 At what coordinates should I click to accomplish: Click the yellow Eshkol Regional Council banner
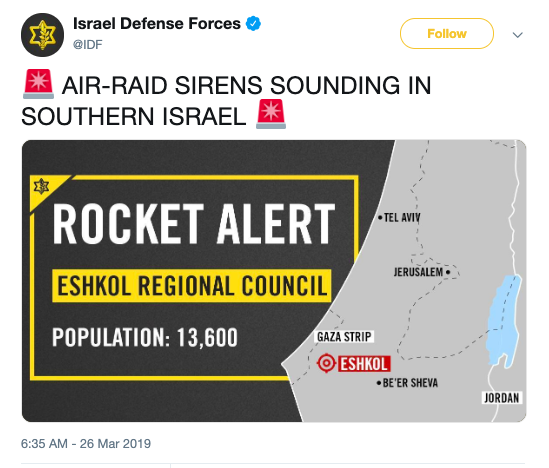tap(192, 286)
